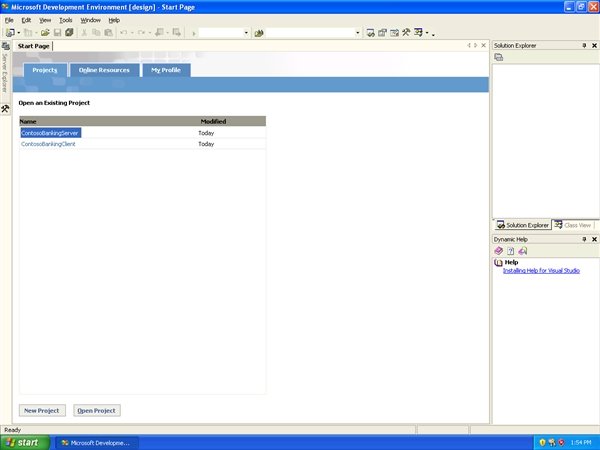This screenshot has width=600, height=450.
Task: Click the Undo arrow icon
Action: (124, 33)
